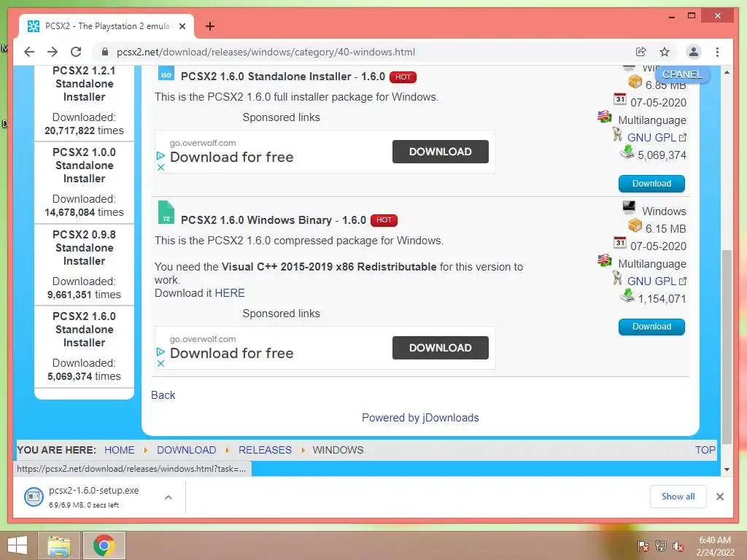Open the Visual C++ redistributable HERE link
Viewport: 747px width, 560px height.
point(230,293)
